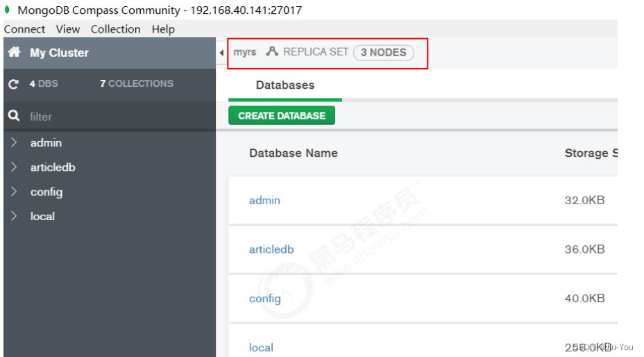
Task: Click the 36.0KB storage size value
Action: click(584, 249)
